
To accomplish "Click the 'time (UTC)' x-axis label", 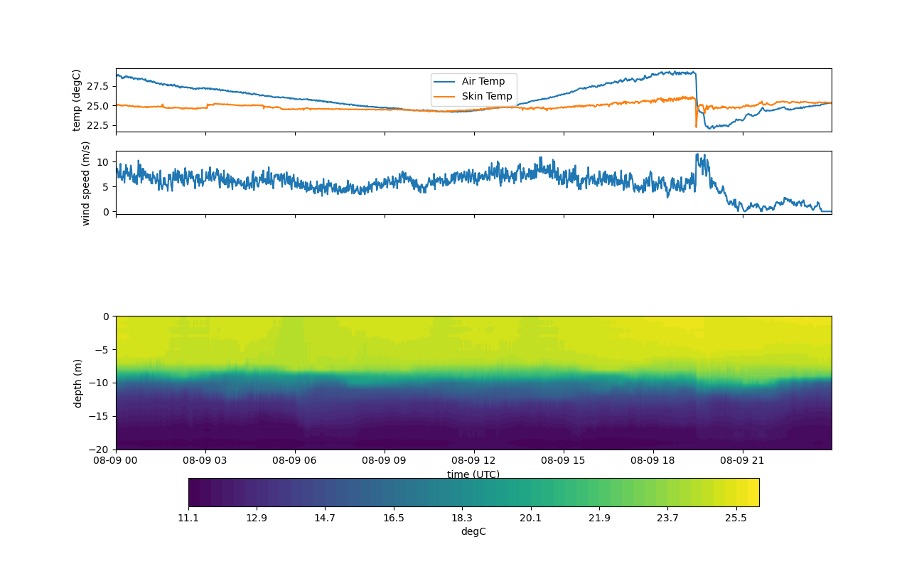I will (473, 474).
